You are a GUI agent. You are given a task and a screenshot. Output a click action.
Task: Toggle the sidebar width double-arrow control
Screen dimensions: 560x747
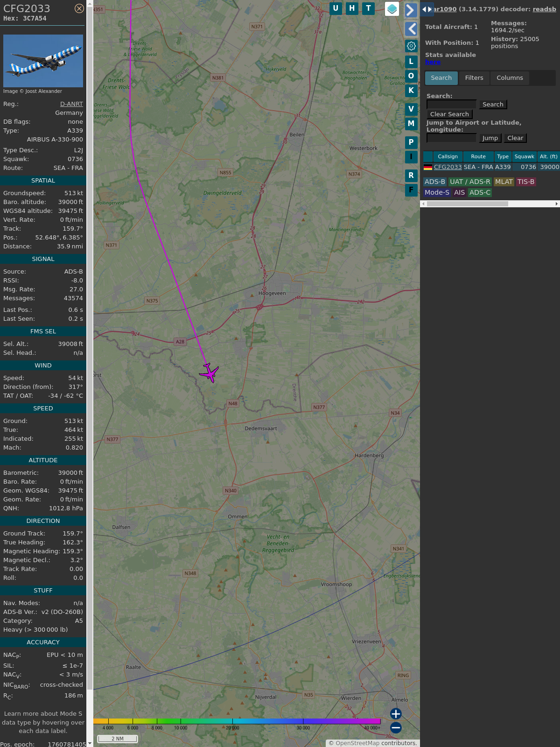(427, 9)
